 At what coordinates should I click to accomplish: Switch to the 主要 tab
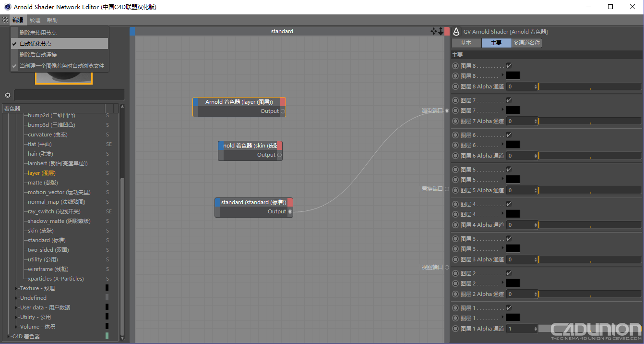pos(496,43)
